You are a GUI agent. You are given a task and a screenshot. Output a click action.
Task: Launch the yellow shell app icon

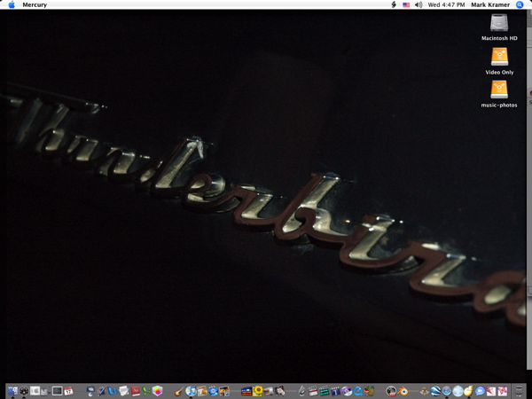[x=468, y=391]
